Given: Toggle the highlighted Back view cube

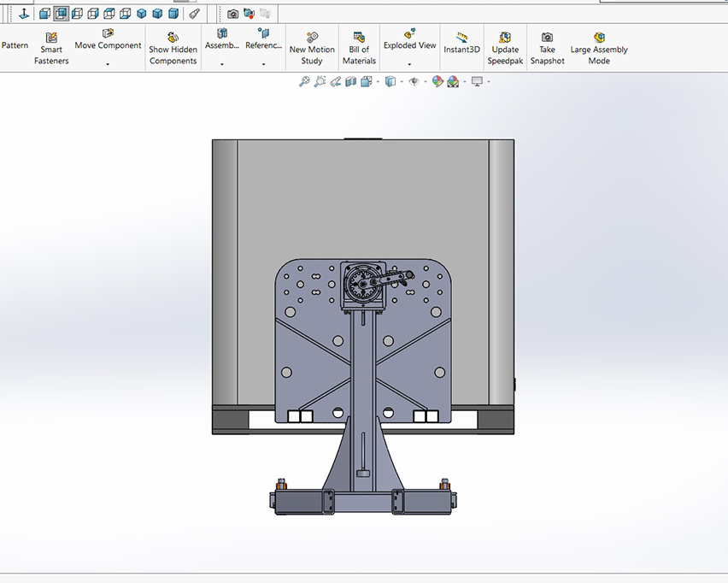Looking at the screenshot, I should 61,14.
